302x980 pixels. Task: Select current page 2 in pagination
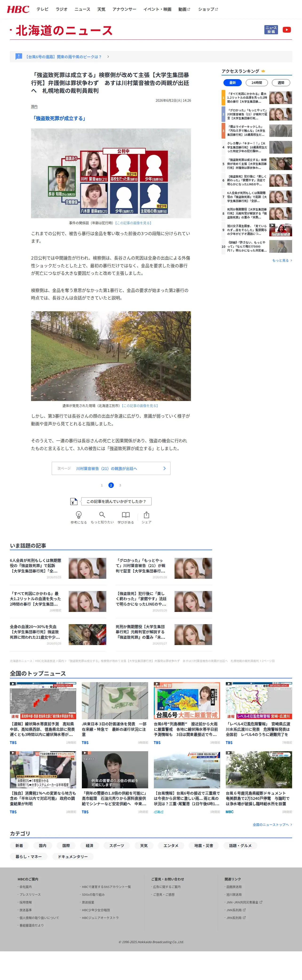click(x=111, y=485)
